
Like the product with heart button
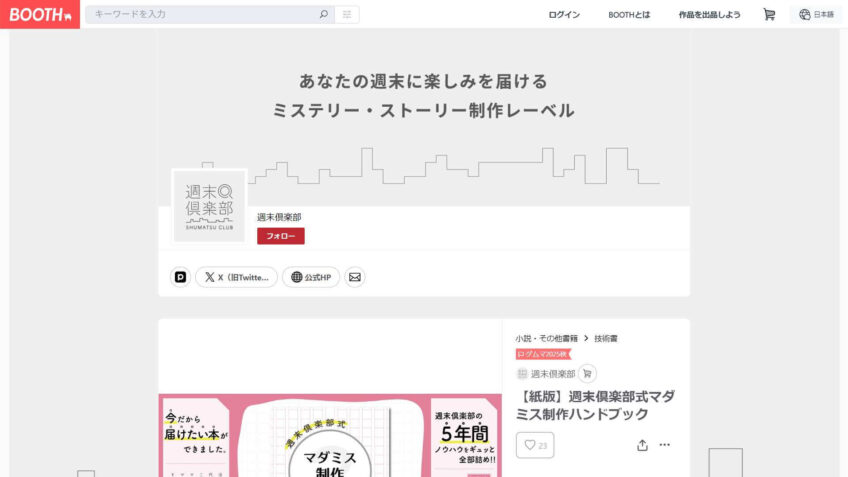click(x=534, y=445)
